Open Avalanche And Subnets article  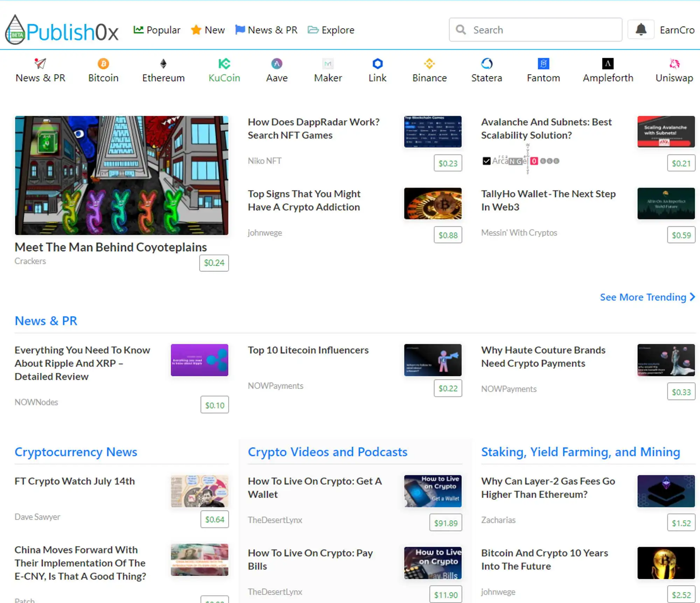click(x=546, y=128)
